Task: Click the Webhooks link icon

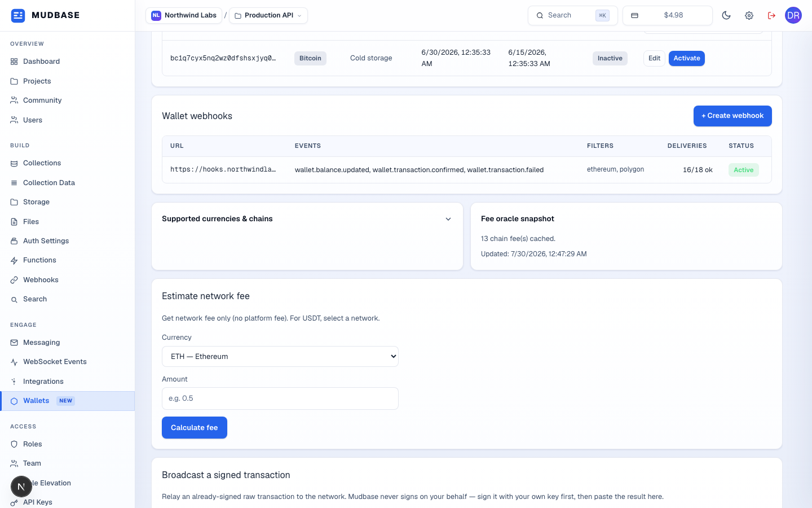Action: pos(14,280)
